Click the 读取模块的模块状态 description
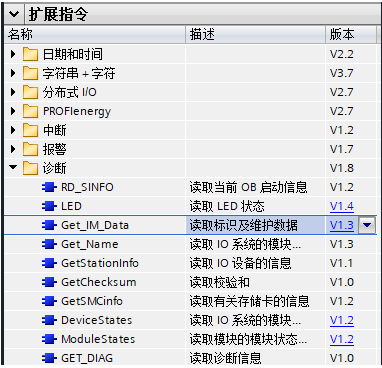Viewport: 382px width, 368px height. (248, 339)
